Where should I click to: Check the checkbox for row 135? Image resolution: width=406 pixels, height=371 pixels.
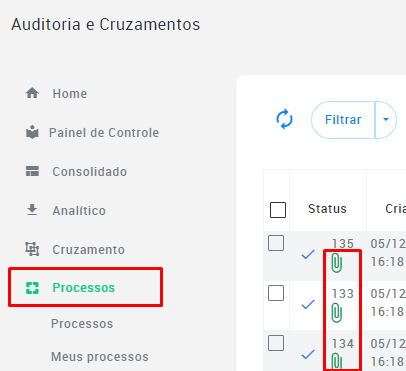pos(276,243)
